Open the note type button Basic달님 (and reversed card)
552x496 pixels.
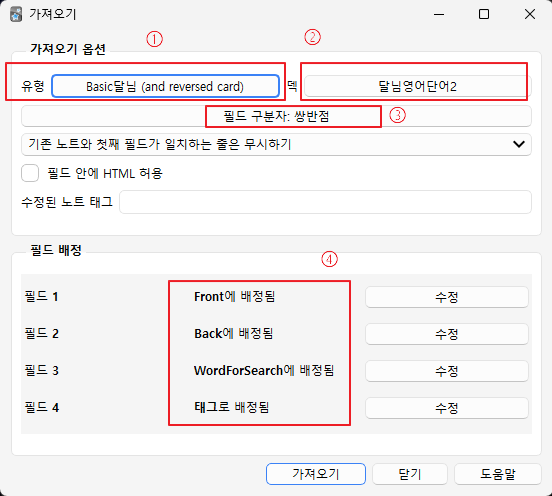tap(165, 86)
